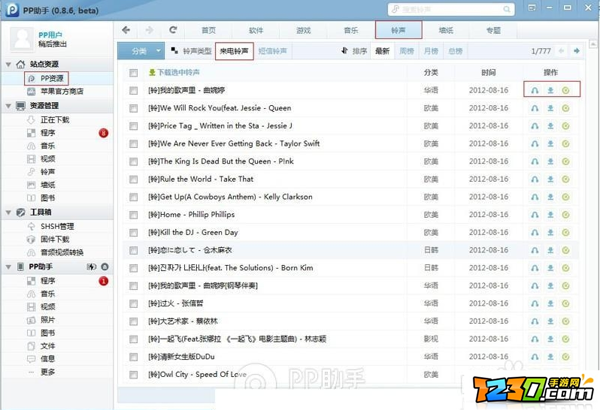
Task: Collapse the 资源管理 tree section
Action: 8,106
